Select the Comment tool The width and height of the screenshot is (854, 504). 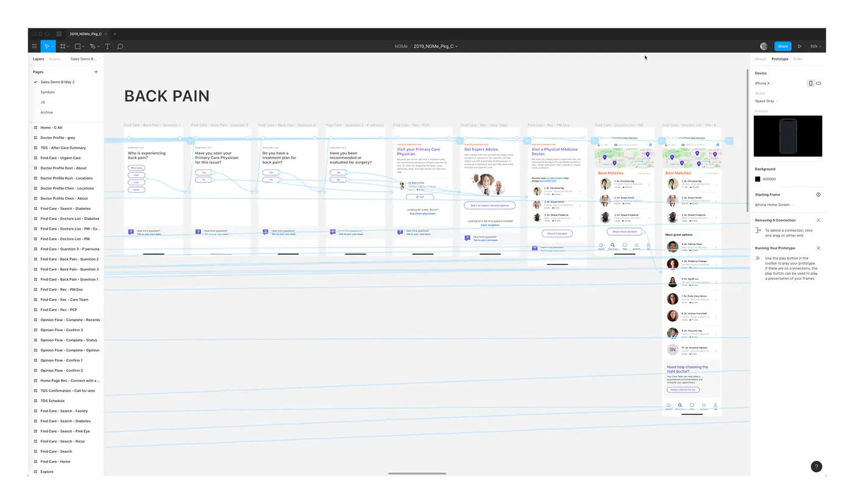[120, 46]
